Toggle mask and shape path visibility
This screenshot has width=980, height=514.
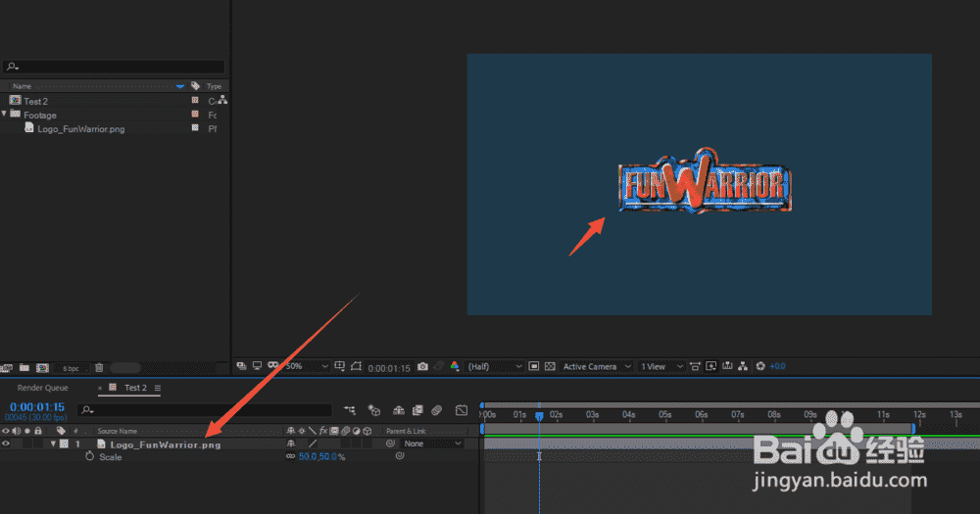coord(356,366)
